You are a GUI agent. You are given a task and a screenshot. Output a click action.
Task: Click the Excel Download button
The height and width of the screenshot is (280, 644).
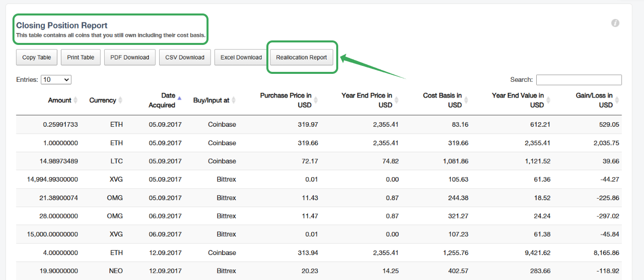click(241, 57)
